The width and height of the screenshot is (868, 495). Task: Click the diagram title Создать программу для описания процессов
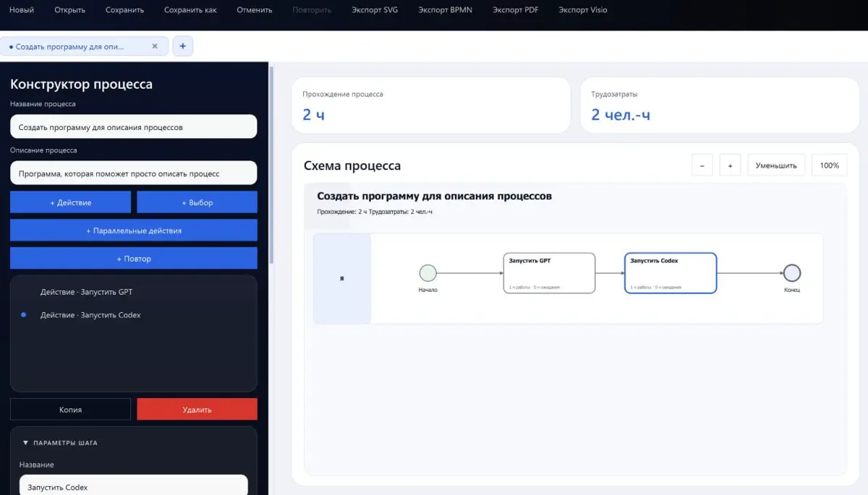[x=434, y=196]
